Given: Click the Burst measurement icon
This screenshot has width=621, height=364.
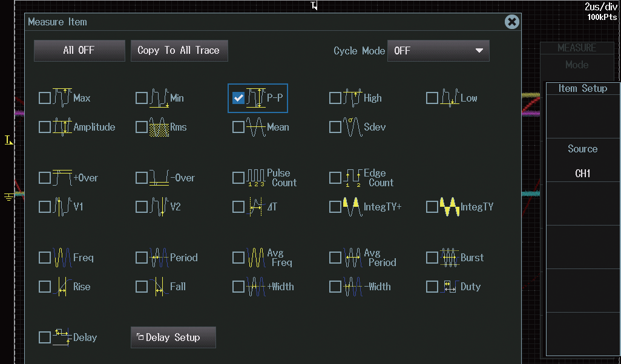Looking at the screenshot, I should (450, 258).
